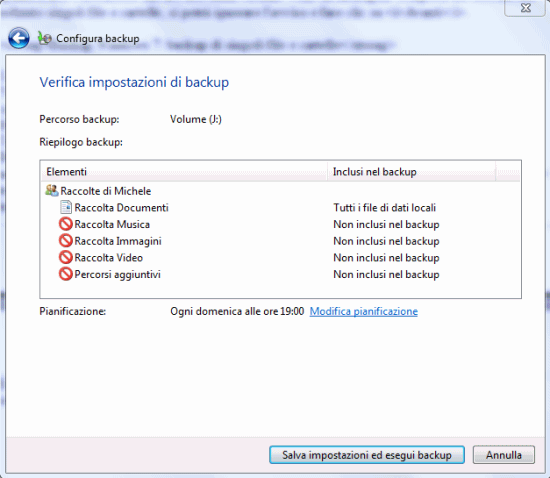Select the Percorsi aggiuntivi entry
Viewport: 550px width, 478px height.
point(118,274)
